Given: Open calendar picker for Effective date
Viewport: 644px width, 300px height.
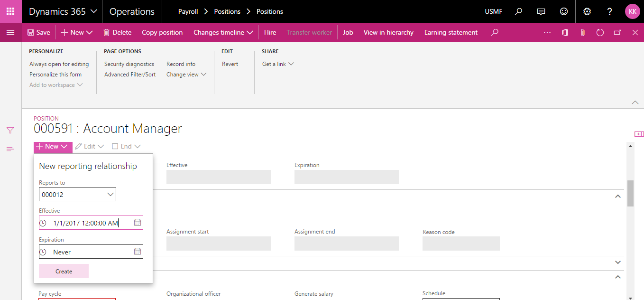Looking at the screenshot, I should pos(138,223).
